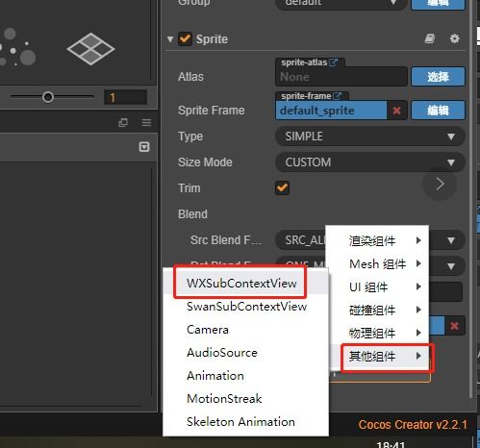Click the zoom value field showing 1

125,97
